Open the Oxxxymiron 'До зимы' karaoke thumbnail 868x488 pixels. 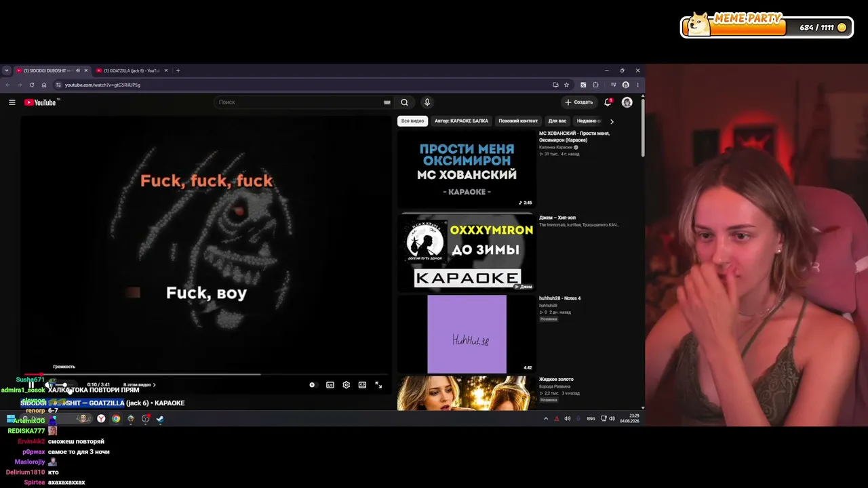click(467, 251)
